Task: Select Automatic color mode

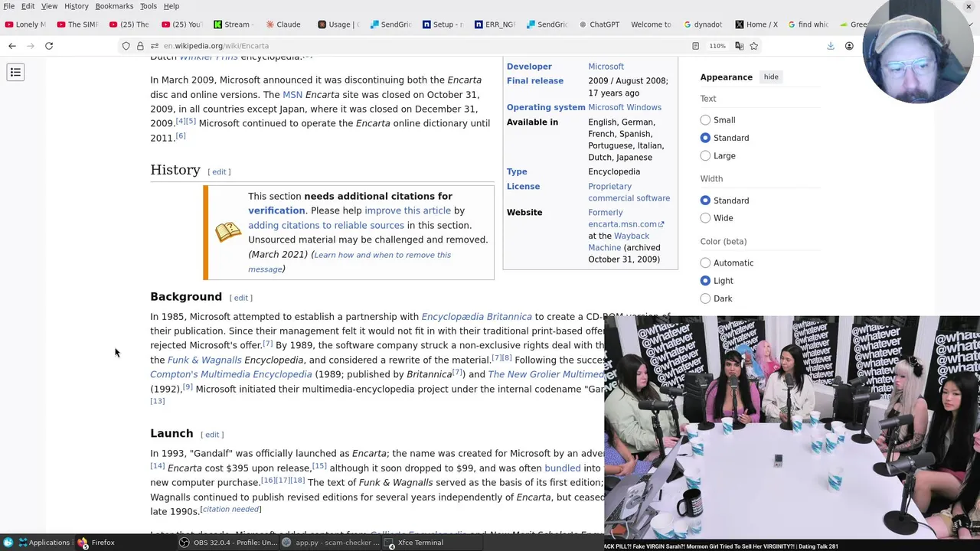Action: coord(705,263)
